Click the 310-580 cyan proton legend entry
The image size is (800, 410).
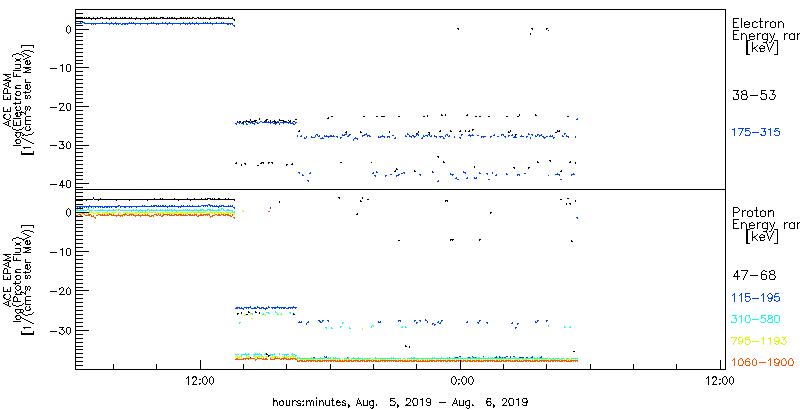click(756, 320)
